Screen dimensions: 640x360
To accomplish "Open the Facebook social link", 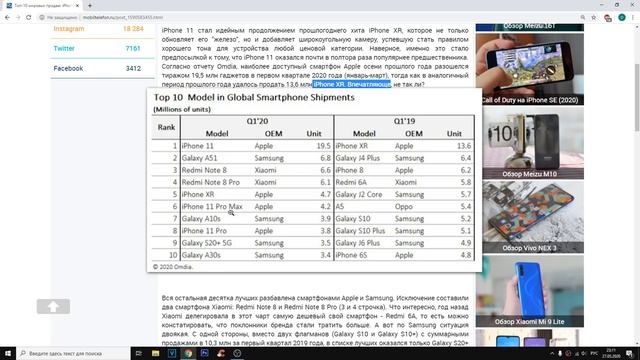I will [x=68, y=68].
